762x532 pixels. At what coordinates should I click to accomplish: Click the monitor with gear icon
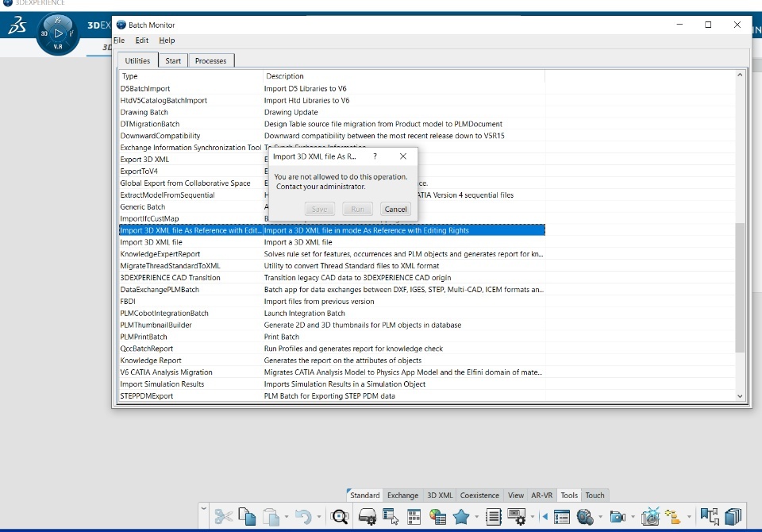(517, 516)
